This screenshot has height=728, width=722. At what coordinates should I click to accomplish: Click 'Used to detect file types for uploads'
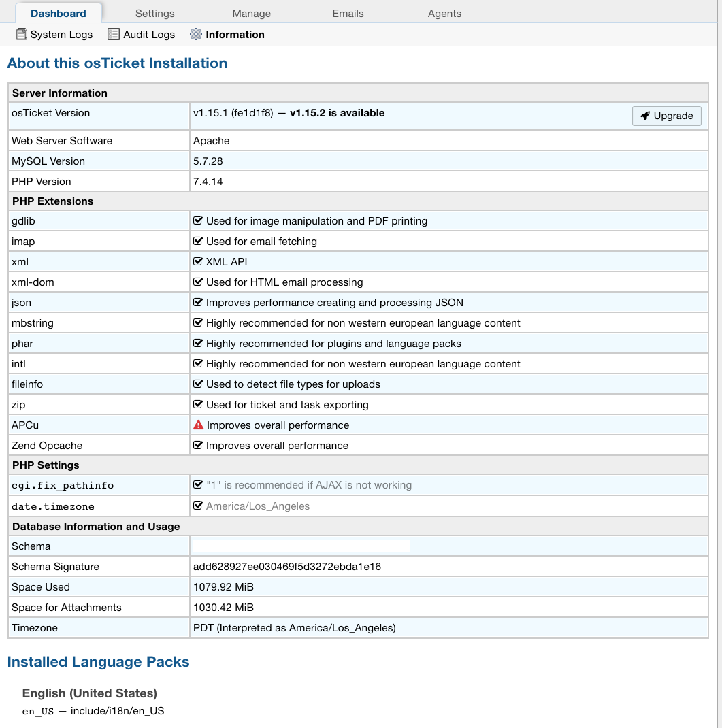tap(293, 384)
